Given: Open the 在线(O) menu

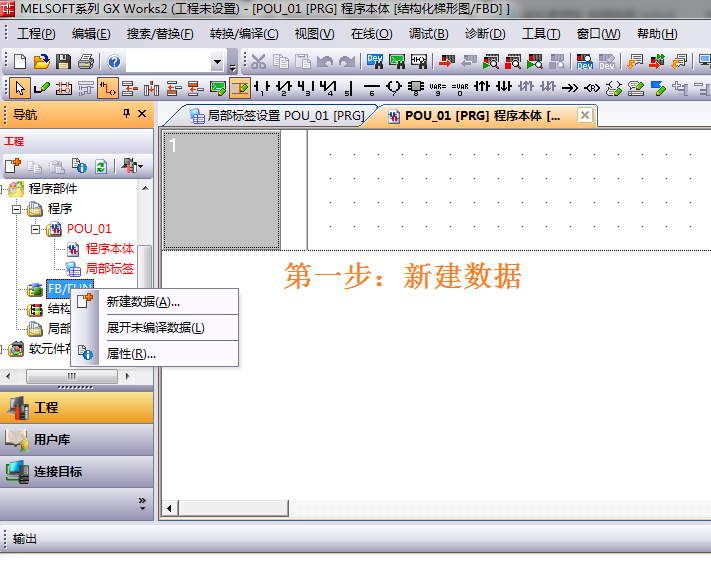Looking at the screenshot, I should [371, 34].
